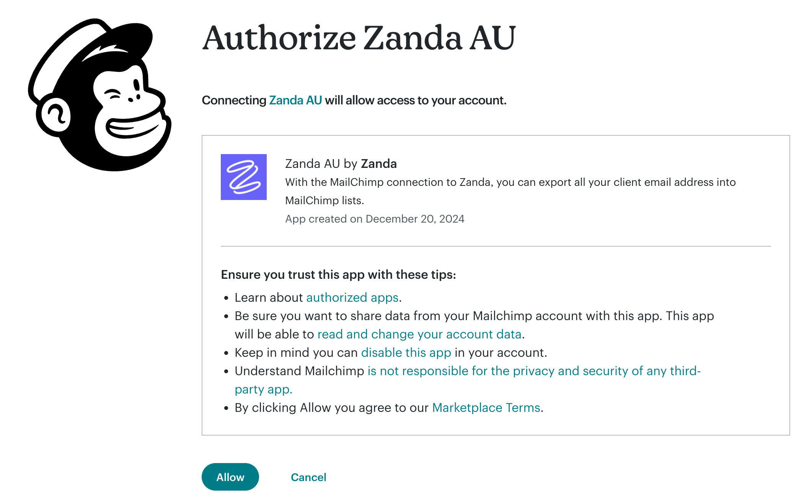Click the Mailchimp Freddie chimp logo

click(x=99, y=95)
